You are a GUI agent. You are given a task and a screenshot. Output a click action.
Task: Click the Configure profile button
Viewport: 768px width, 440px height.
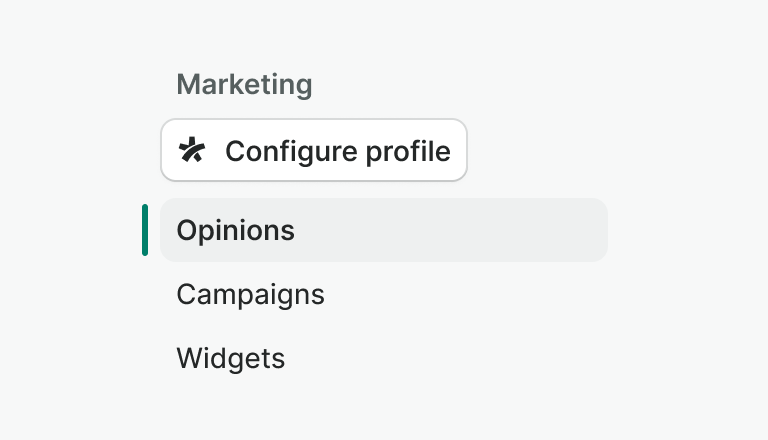pos(314,151)
